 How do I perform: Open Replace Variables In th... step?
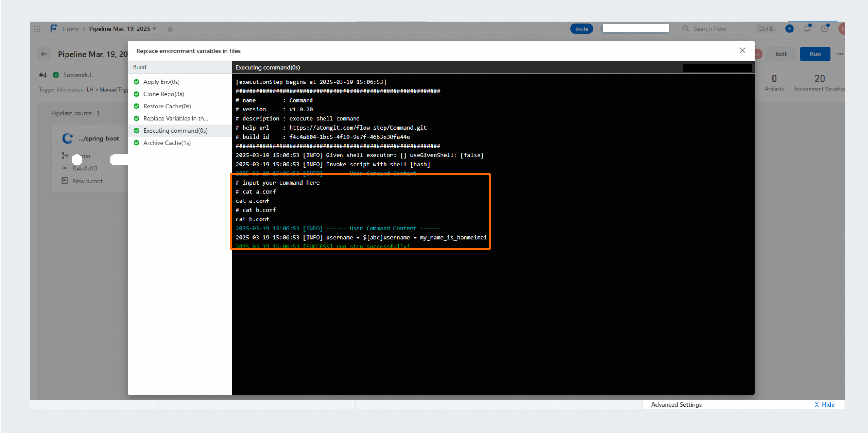click(175, 118)
